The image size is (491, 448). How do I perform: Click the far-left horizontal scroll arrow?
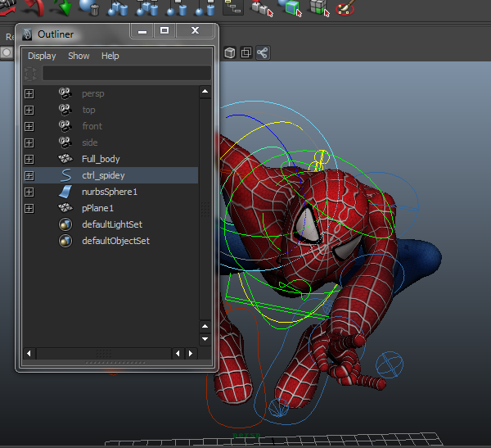[29, 353]
